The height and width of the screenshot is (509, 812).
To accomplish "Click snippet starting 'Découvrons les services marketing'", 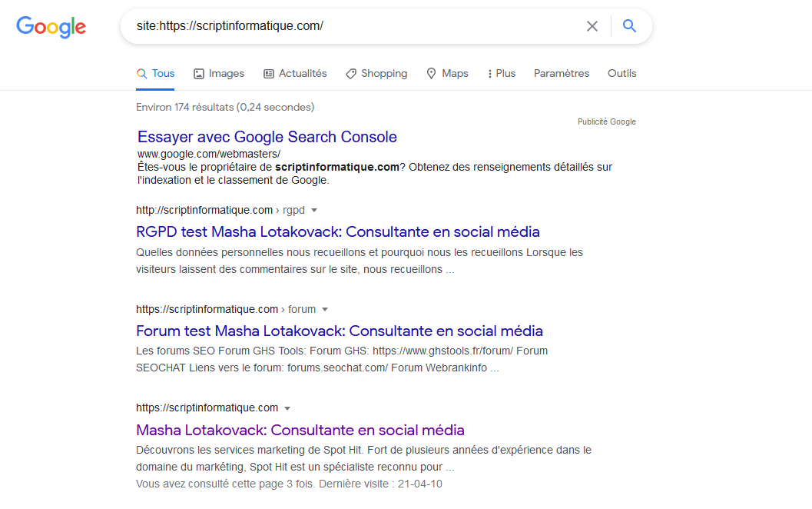I will 363,458.
